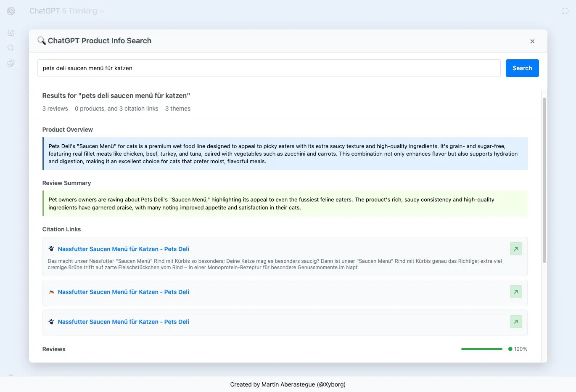Click the "Citation Links" heading
The image size is (576, 392).
coord(61,229)
